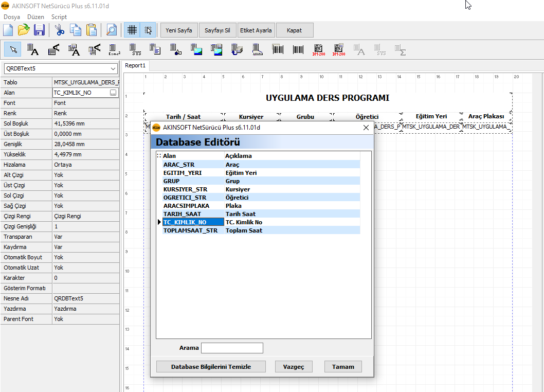
Task: Select the KURSIYER_STR row
Action: pos(261,189)
